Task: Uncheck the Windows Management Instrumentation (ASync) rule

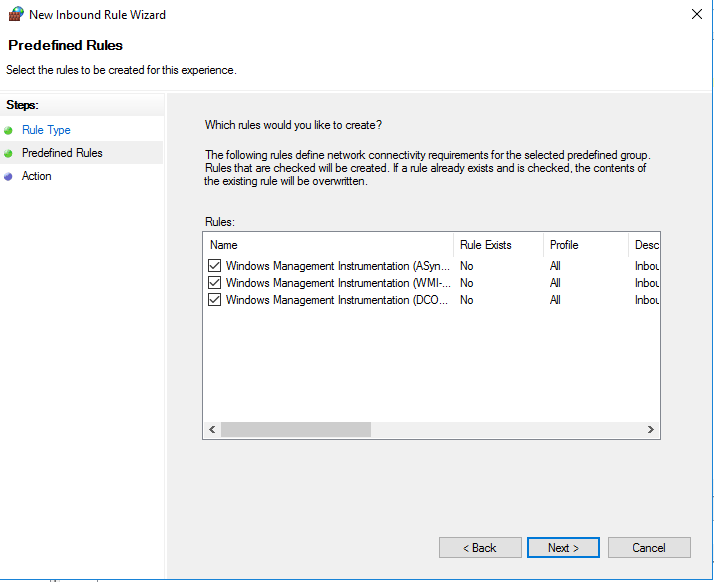Action: (215, 266)
